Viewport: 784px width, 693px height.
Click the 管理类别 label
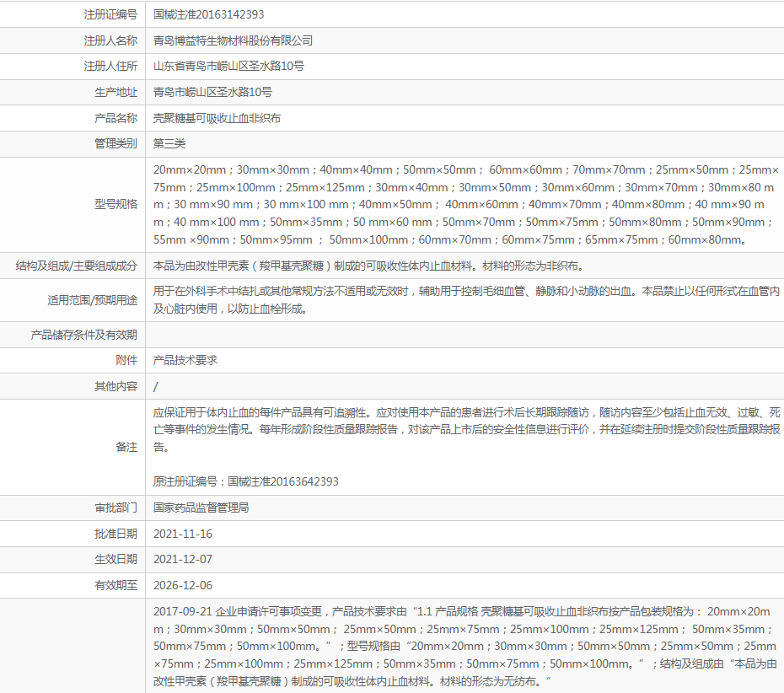click(116, 143)
